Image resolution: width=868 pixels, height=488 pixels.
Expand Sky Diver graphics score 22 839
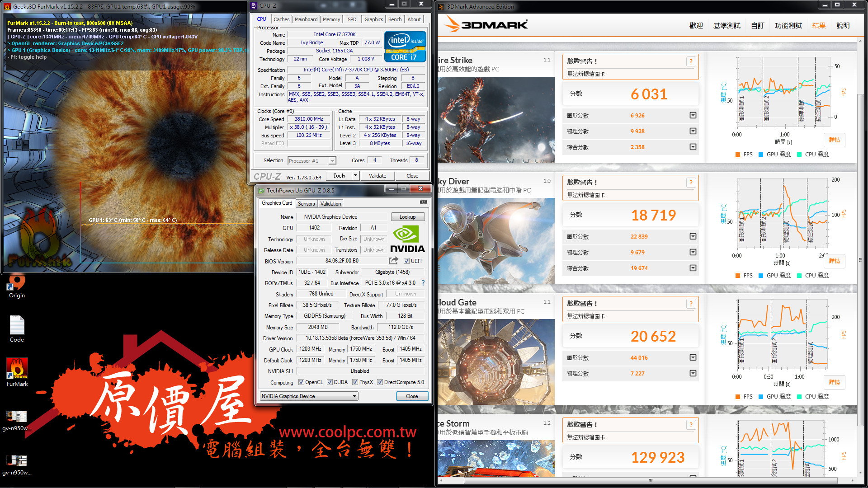tap(693, 236)
